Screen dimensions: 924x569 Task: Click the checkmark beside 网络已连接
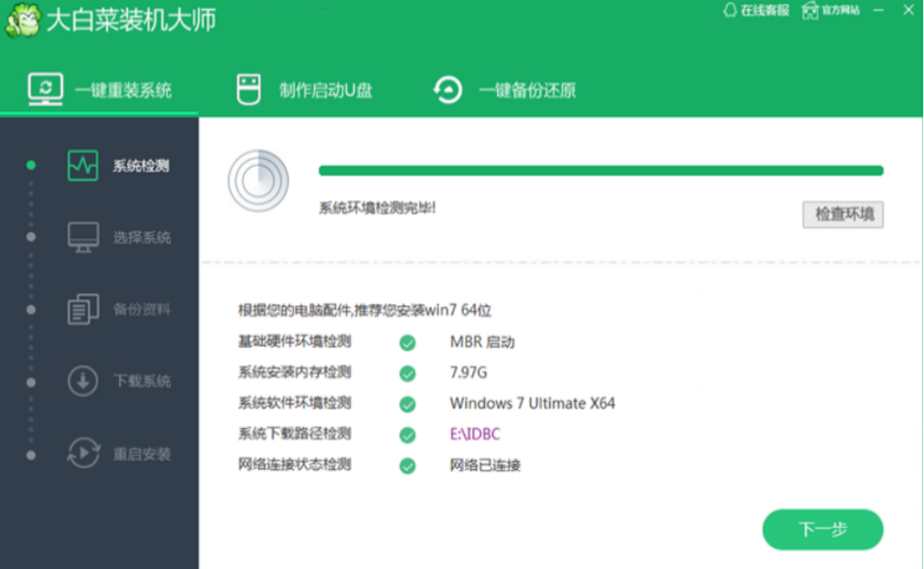407,465
